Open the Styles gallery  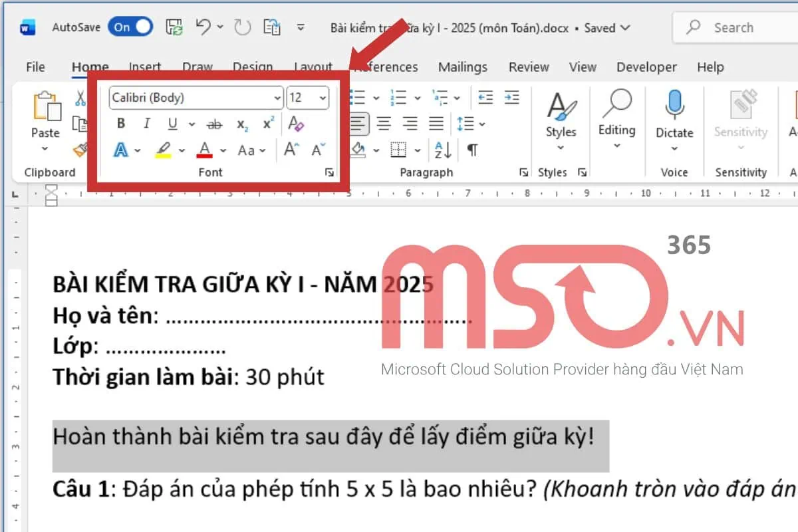click(x=561, y=120)
